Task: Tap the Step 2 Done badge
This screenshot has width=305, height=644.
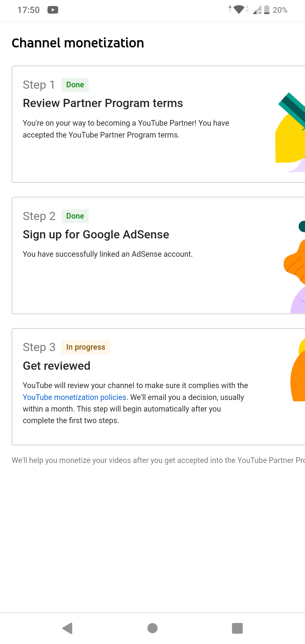Action: (75, 216)
